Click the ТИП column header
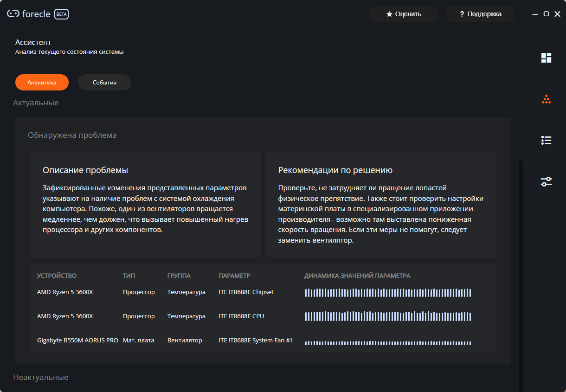The height and width of the screenshot is (392, 566). (x=129, y=276)
